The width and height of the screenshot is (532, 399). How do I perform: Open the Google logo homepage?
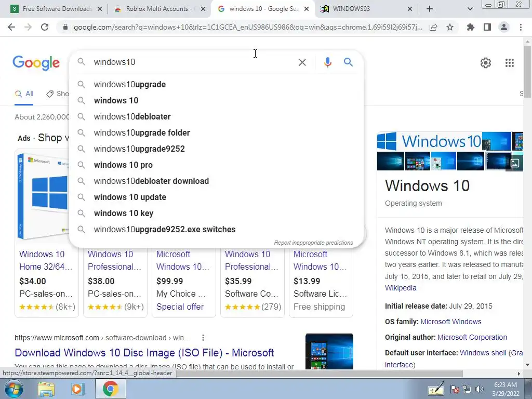point(36,63)
